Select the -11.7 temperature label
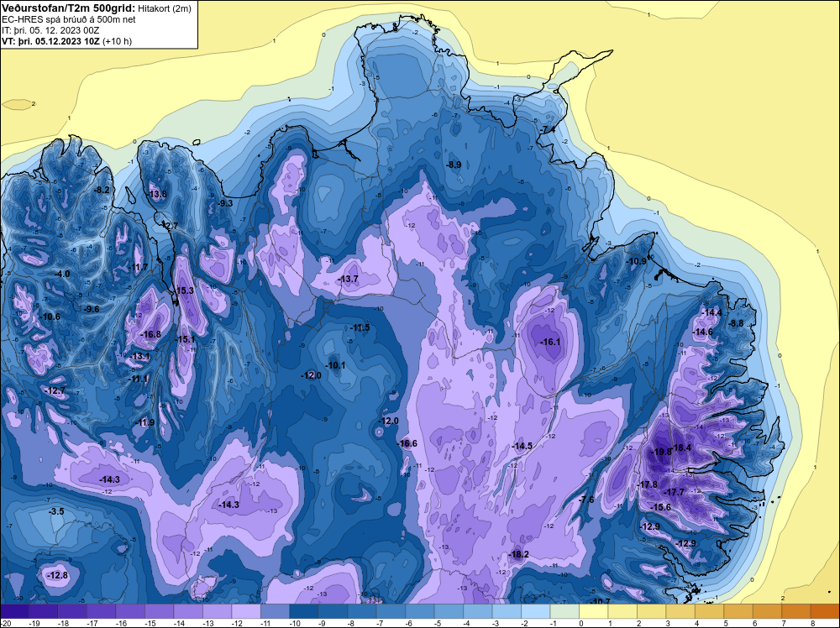The height and width of the screenshot is (628, 840). pos(139,267)
